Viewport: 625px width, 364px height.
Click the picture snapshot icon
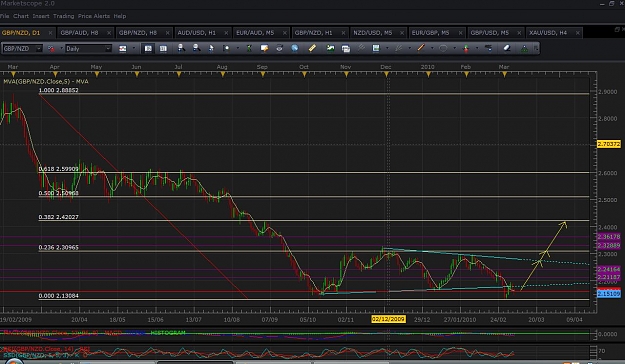pos(330,48)
